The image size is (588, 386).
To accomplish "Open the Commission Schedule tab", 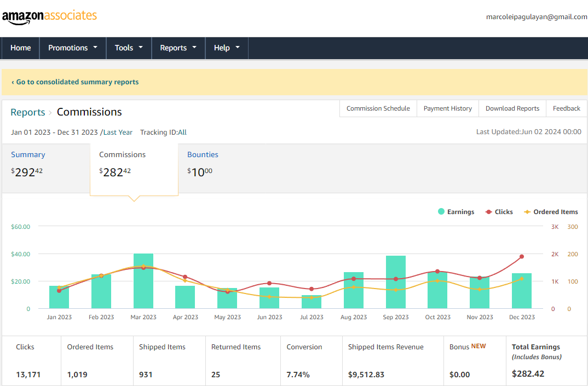I will [x=378, y=108].
